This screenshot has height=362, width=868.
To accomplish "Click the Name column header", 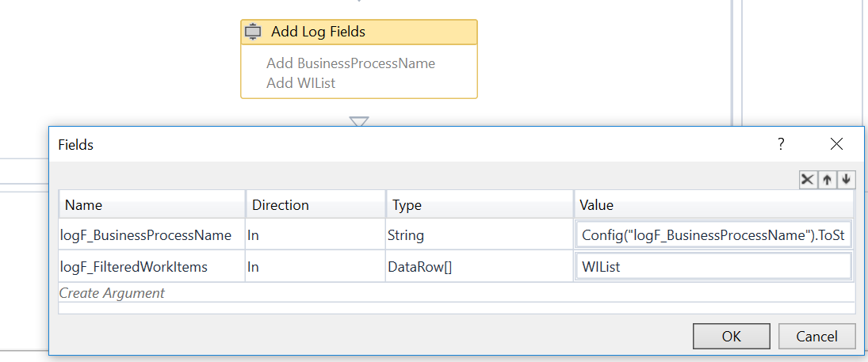I will coord(151,205).
